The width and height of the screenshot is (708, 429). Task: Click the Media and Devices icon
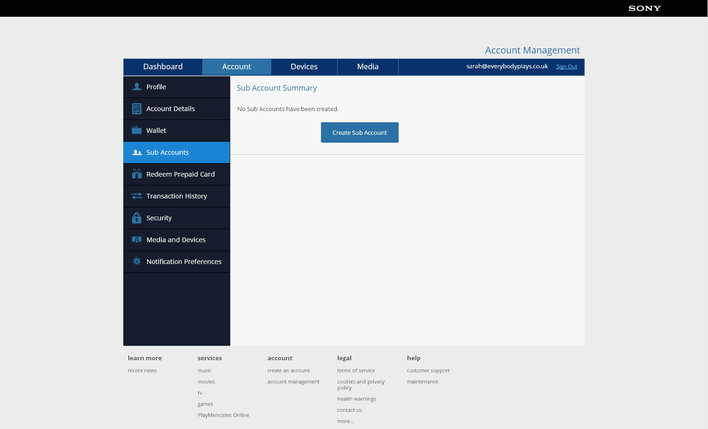(x=137, y=240)
